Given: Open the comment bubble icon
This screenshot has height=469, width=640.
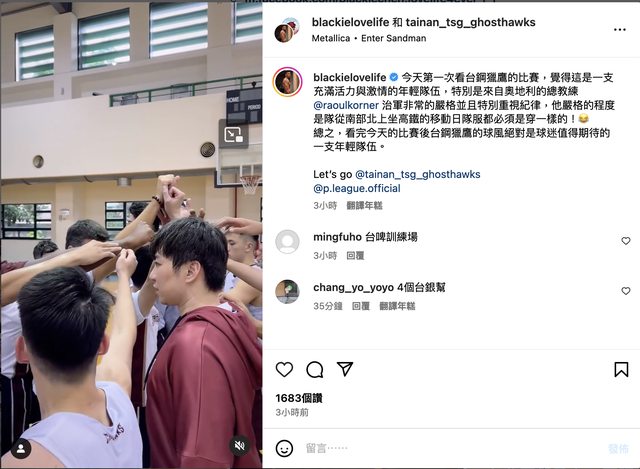Looking at the screenshot, I should tap(315, 369).
